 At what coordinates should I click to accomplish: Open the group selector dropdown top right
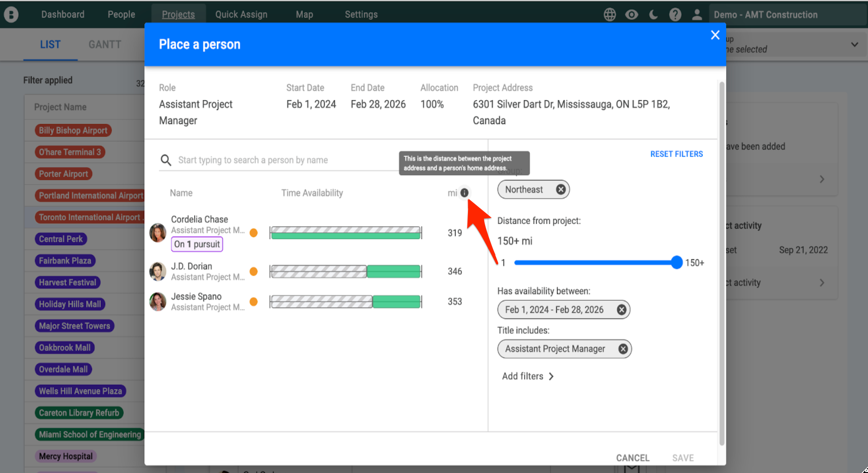pos(855,45)
